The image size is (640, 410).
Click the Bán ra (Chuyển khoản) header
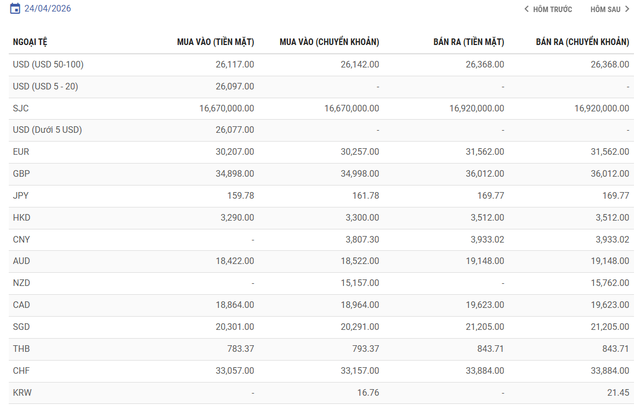(x=582, y=42)
